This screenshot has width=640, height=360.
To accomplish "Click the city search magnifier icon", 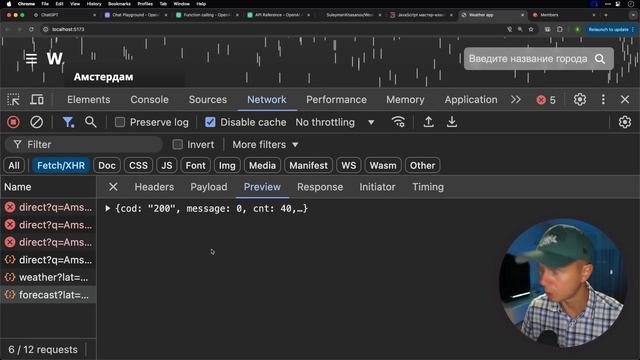I will click(600, 59).
